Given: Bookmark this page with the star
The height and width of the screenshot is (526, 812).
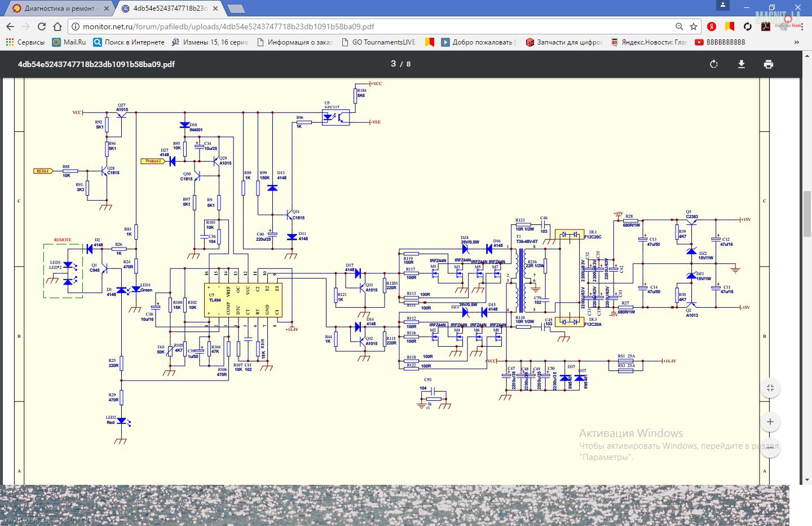Looking at the screenshot, I should (x=694, y=26).
